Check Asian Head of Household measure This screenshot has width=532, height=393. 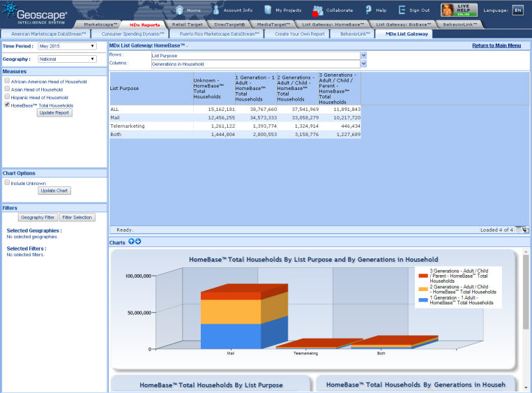(x=7, y=89)
